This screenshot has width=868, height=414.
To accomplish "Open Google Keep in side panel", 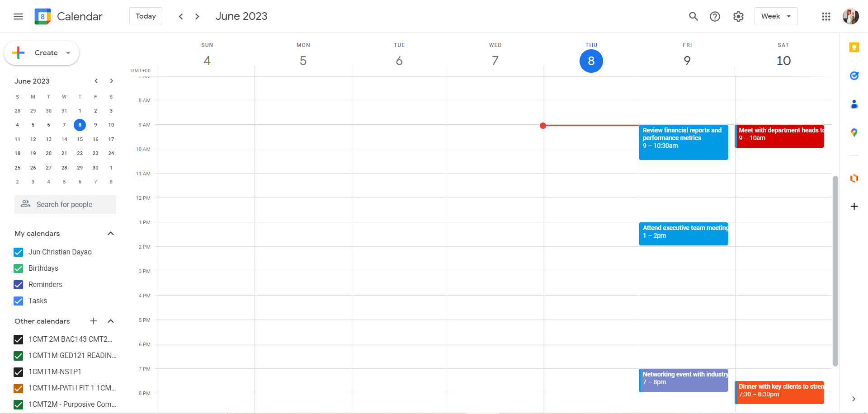I will point(854,47).
